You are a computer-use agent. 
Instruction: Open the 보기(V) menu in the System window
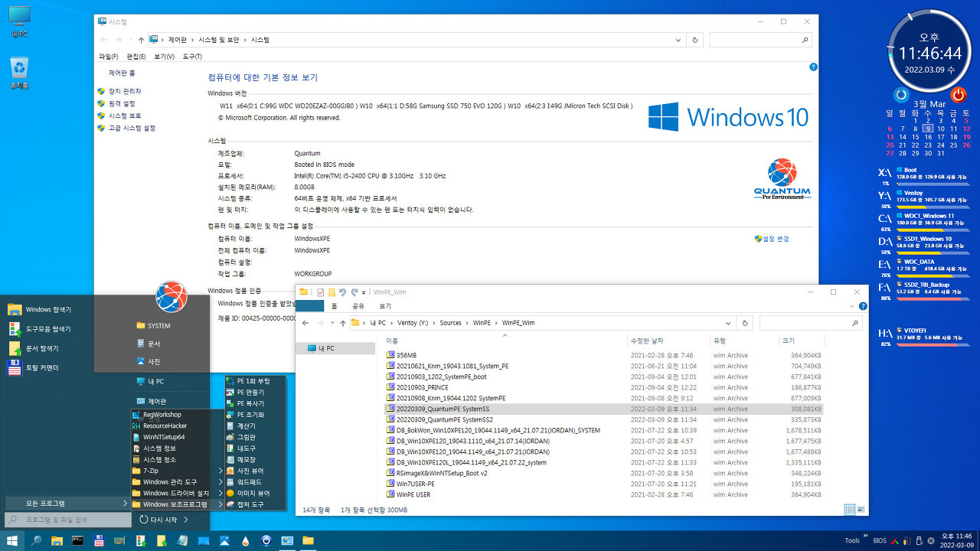164,57
